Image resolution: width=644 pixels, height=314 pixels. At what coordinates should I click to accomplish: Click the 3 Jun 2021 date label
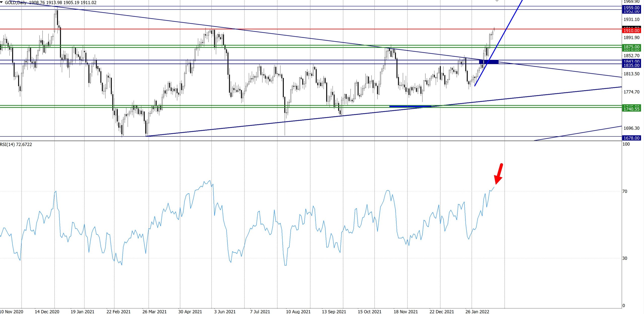pyautogui.click(x=225, y=311)
